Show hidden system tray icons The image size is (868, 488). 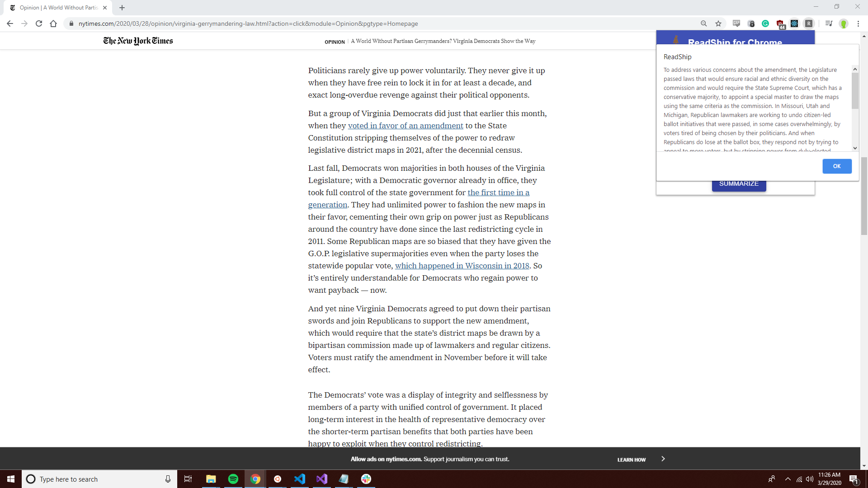pos(788,479)
